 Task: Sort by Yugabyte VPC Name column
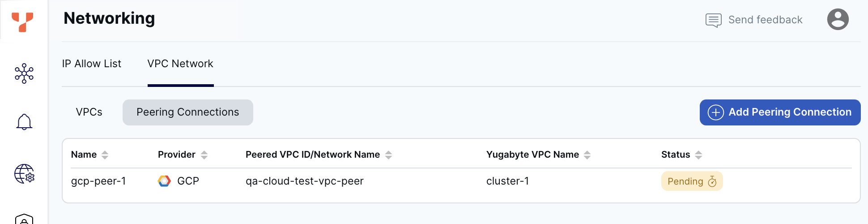tap(587, 155)
